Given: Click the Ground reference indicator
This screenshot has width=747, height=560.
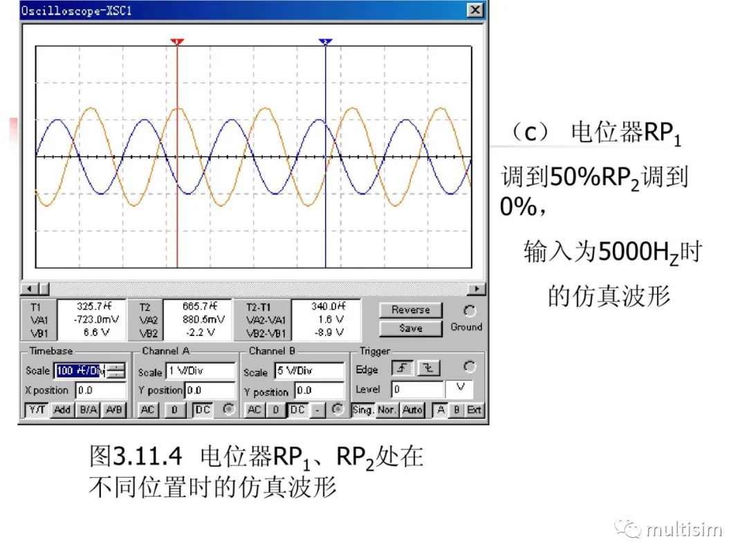Looking at the screenshot, I should [470, 312].
